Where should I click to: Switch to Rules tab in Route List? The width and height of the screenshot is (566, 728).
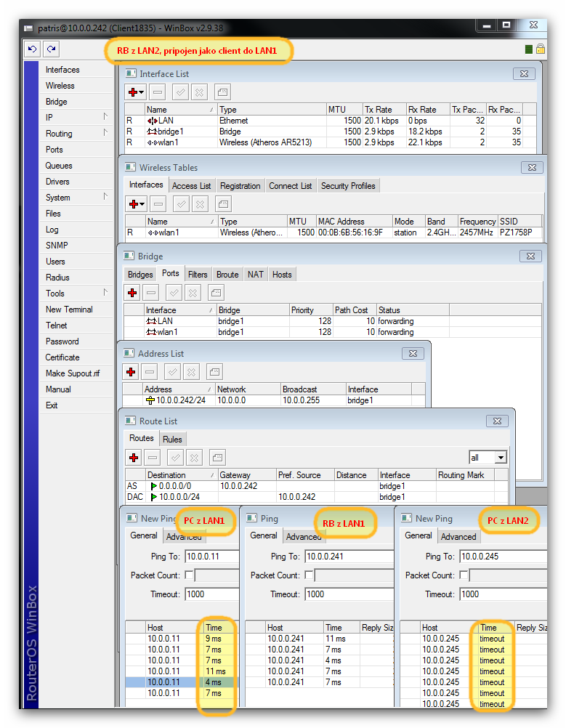tap(172, 440)
